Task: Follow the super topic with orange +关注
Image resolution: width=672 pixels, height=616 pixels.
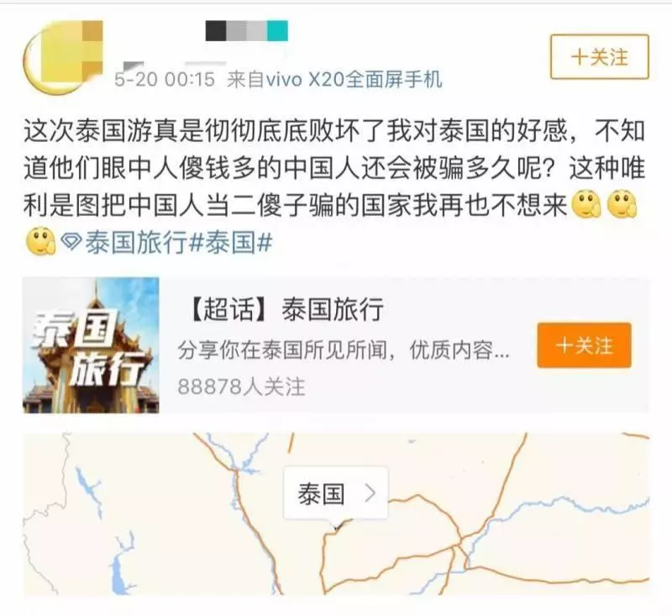Action: [584, 345]
